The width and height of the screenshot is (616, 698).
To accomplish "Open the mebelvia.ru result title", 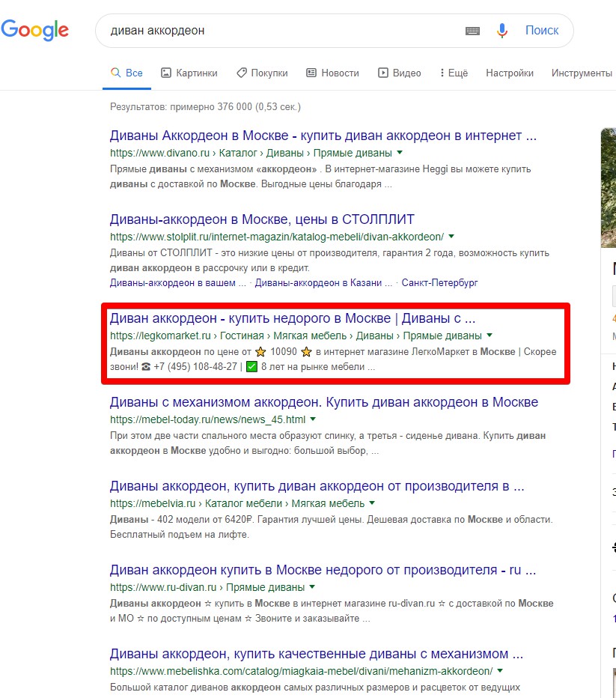I will (317, 486).
